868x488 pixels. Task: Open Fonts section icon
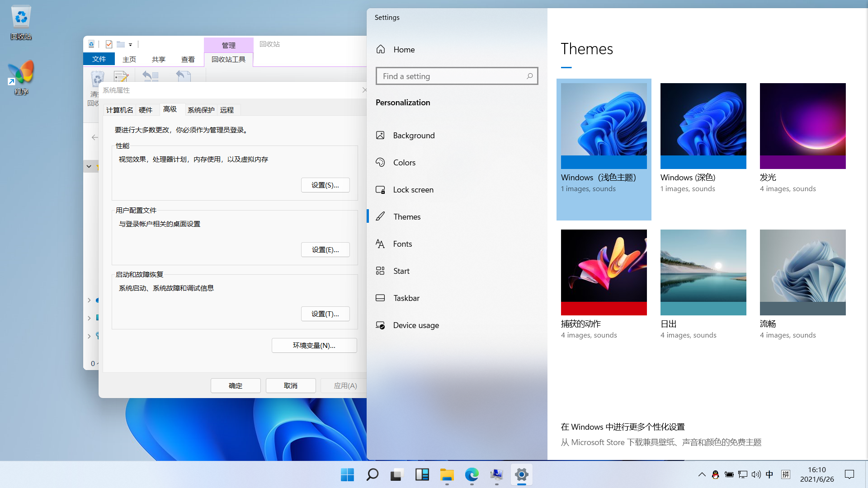(x=380, y=244)
